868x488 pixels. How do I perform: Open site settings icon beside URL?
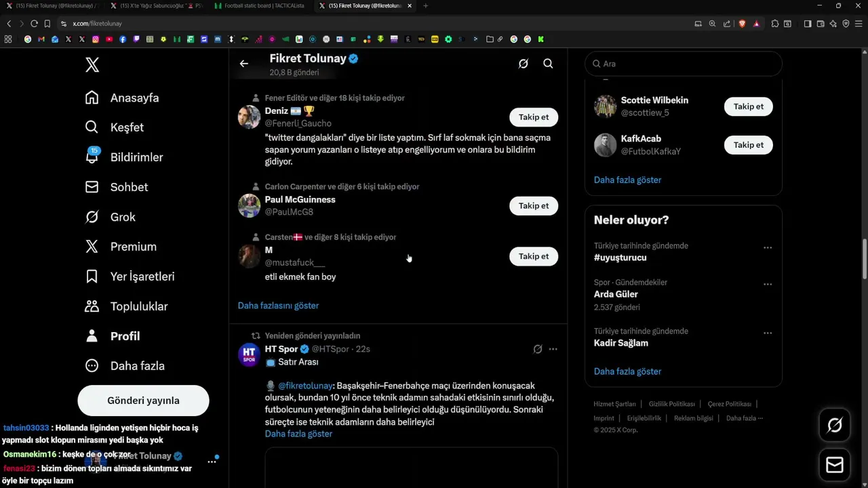64,24
